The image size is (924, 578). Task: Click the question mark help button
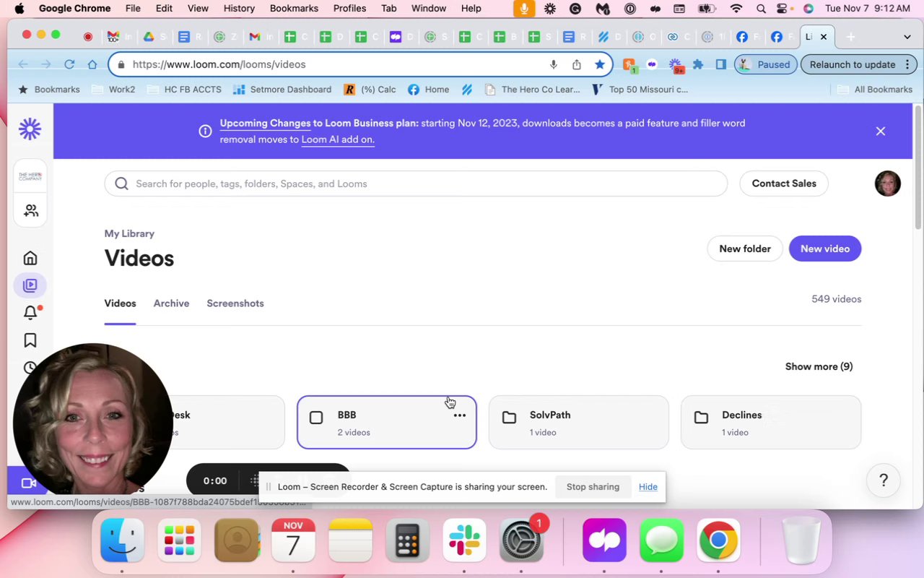[884, 480]
